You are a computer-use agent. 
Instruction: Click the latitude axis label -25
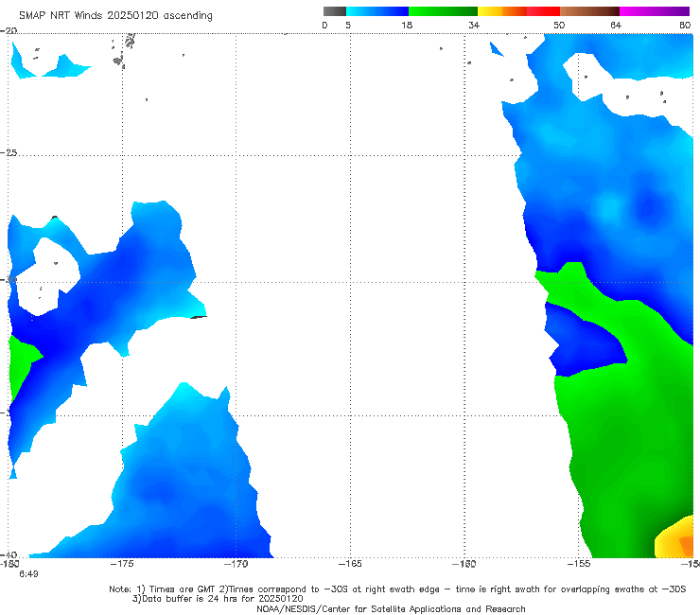coord(9,152)
